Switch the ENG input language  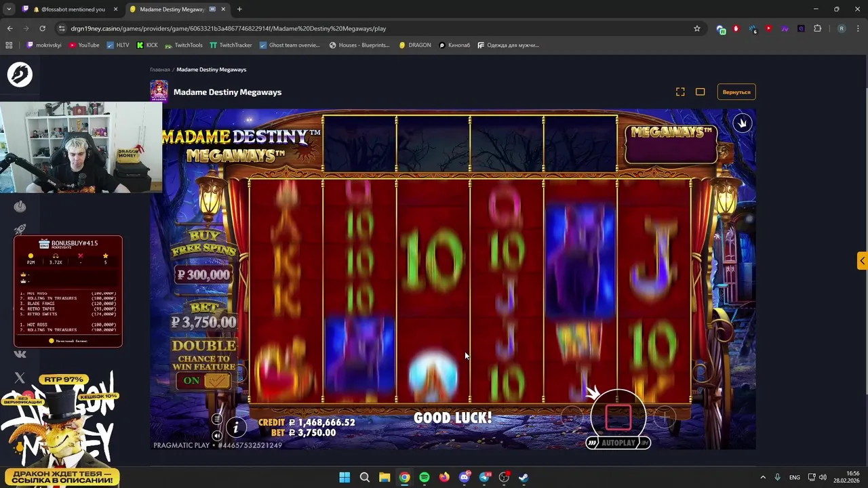click(794, 477)
